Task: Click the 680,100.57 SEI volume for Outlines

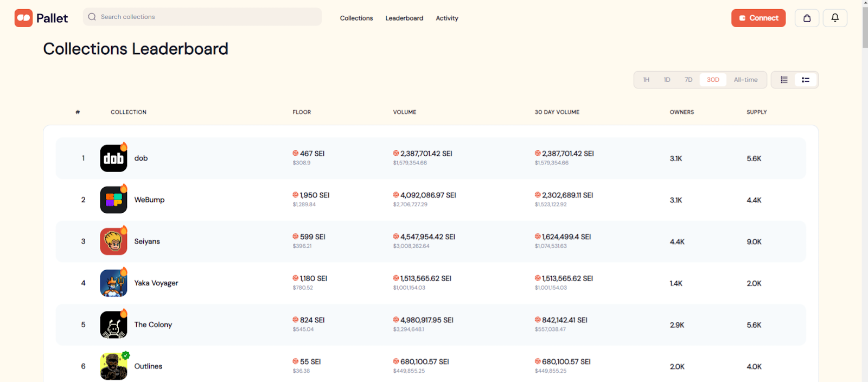Action: coord(425,362)
